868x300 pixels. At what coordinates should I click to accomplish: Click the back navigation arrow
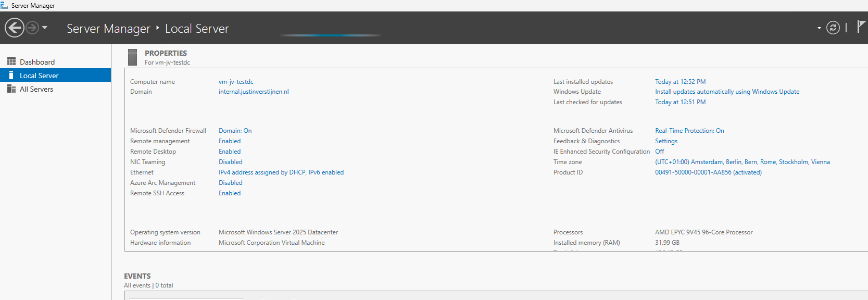(15, 28)
